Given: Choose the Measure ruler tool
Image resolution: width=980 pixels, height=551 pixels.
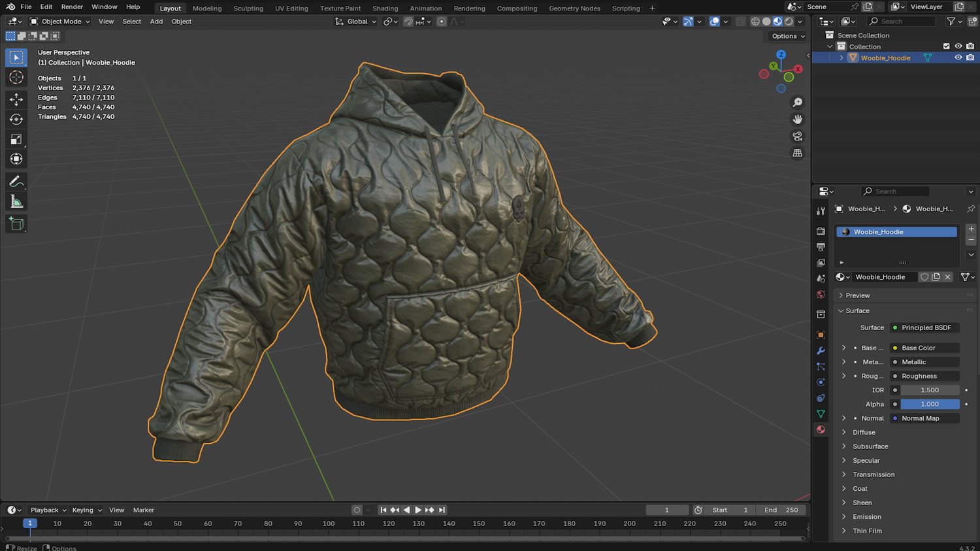Looking at the screenshot, I should 16,202.
